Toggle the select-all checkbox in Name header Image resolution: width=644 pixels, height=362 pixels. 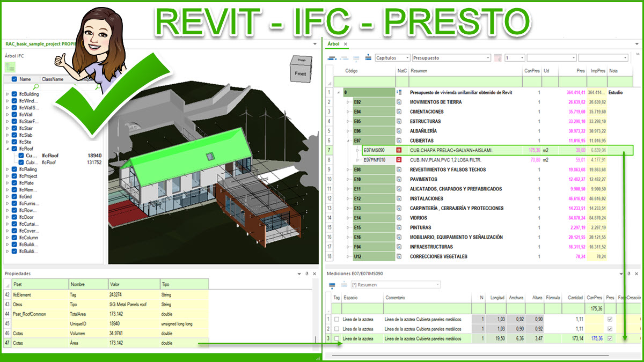(14, 79)
